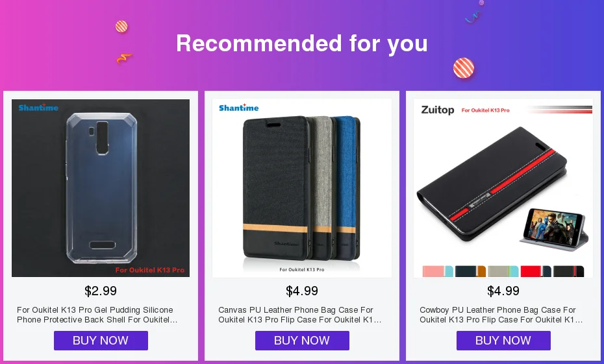This screenshot has height=364, width=604.
Task: Select the pink color variant swatch
Action: (x=438, y=271)
